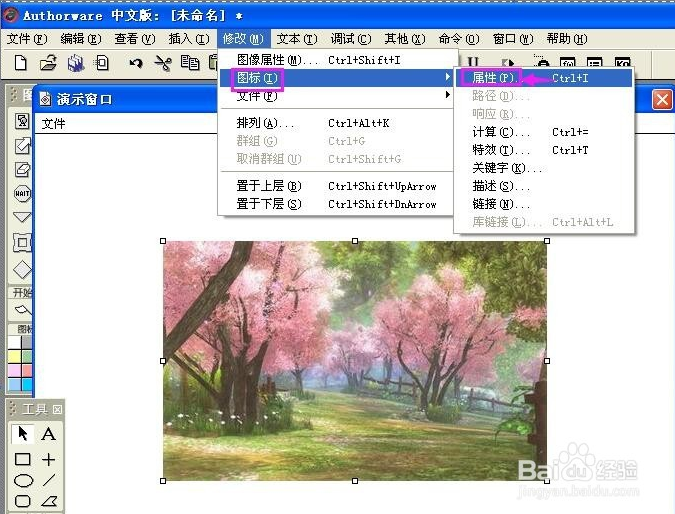Click right-middle selection handle of image
The image size is (675, 514).
coord(547,361)
